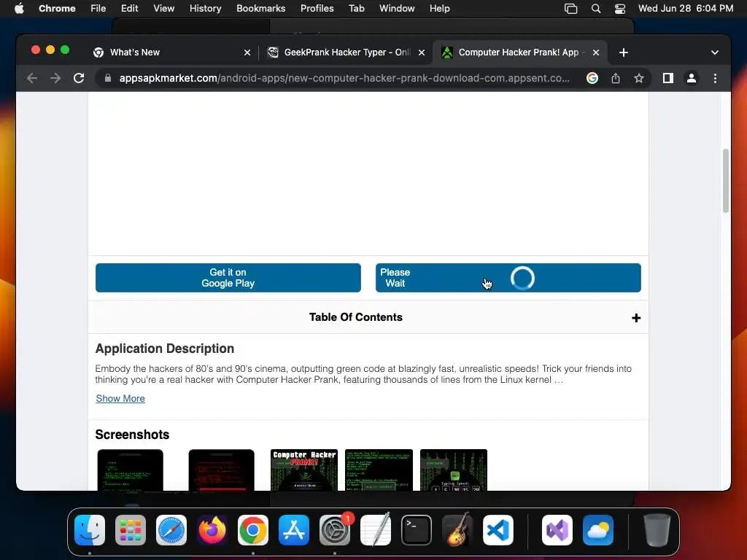
Task: Open the History menu
Action: [205, 9]
